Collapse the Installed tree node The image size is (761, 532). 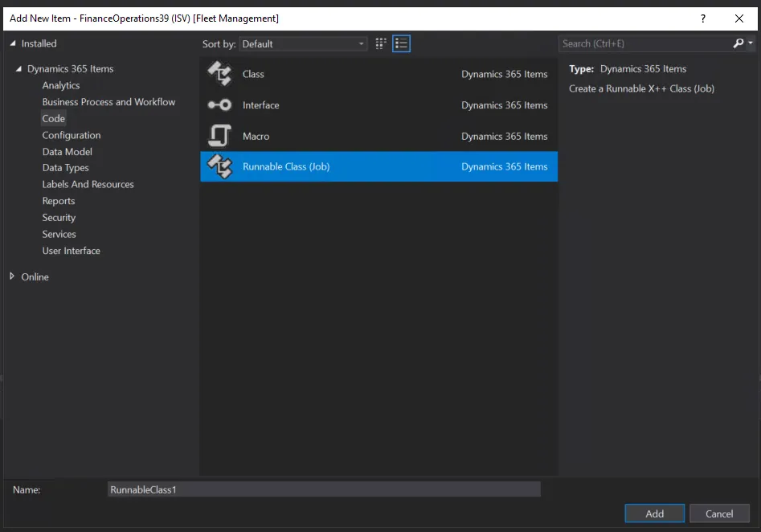(13, 43)
